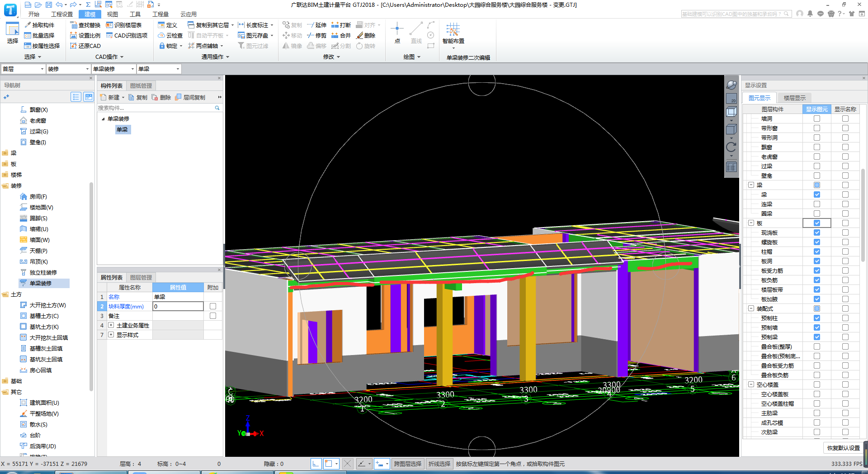This screenshot has height=474, width=868.
Task: Switch to 图层管理 tab in properties panel
Action: tap(141, 277)
